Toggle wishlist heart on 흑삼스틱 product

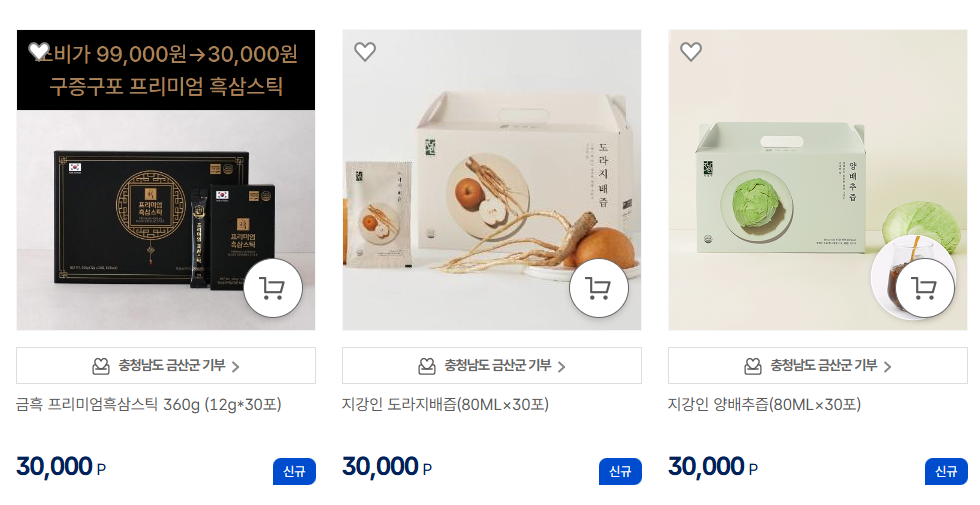[x=39, y=51]
